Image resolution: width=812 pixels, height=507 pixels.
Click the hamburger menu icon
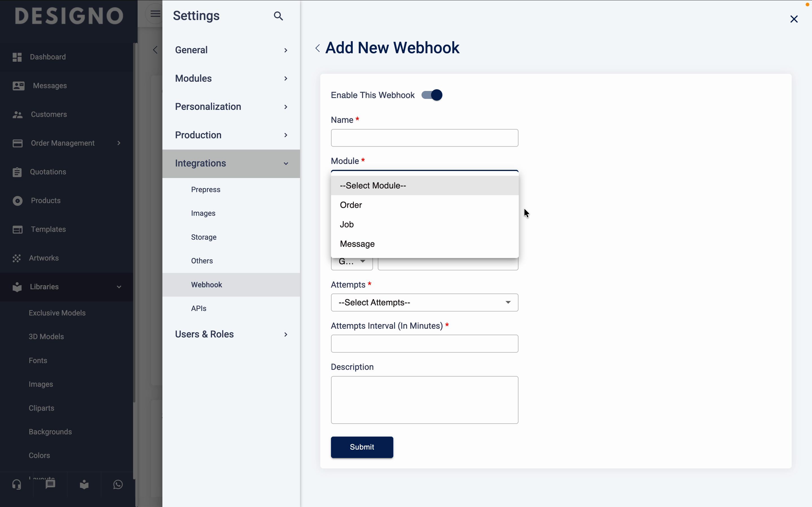pos(155,14)
